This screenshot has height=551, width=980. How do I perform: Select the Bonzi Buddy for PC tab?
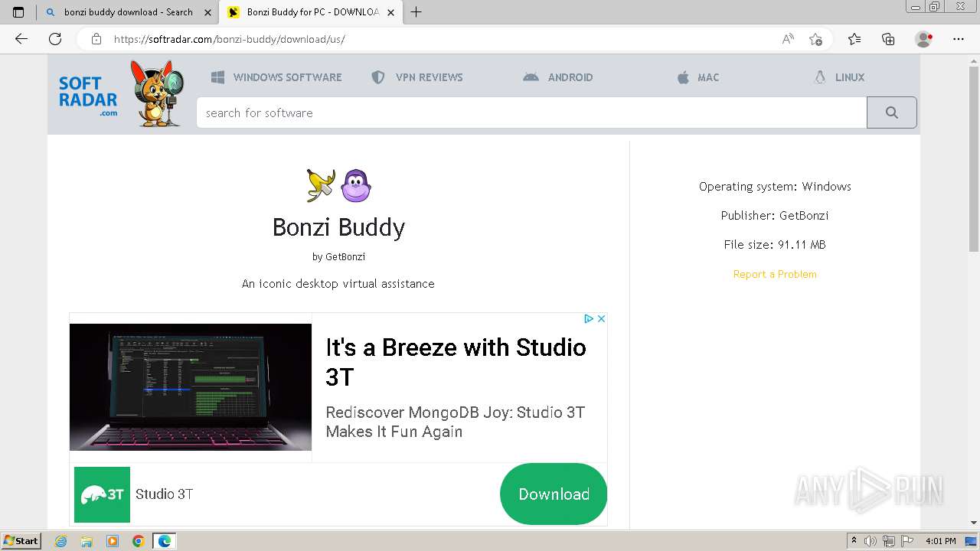(312, 12)
